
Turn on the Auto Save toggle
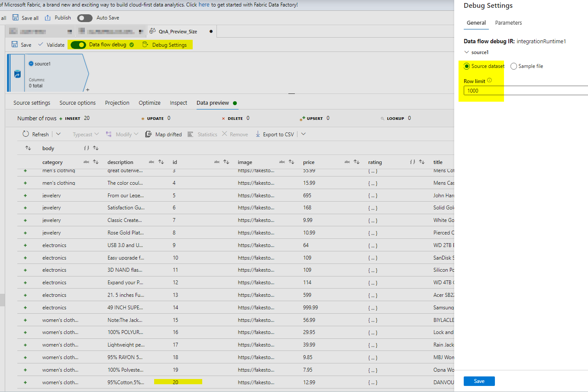pos(84,18)
